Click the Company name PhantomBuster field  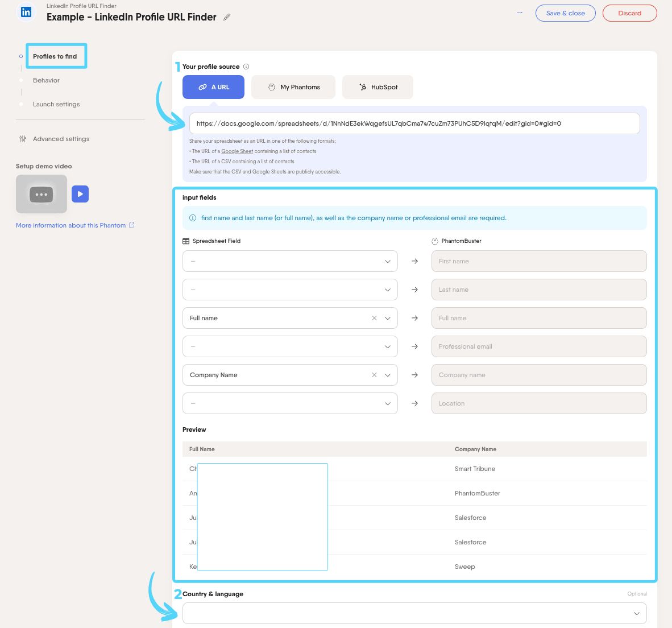(x=539, y=375)
